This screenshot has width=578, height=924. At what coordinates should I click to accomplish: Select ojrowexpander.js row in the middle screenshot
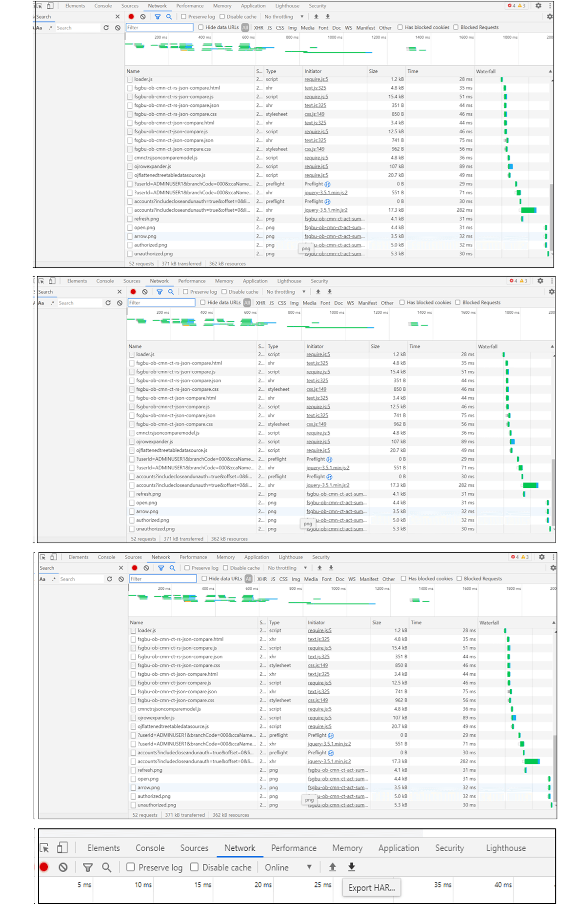click(340, 442)
